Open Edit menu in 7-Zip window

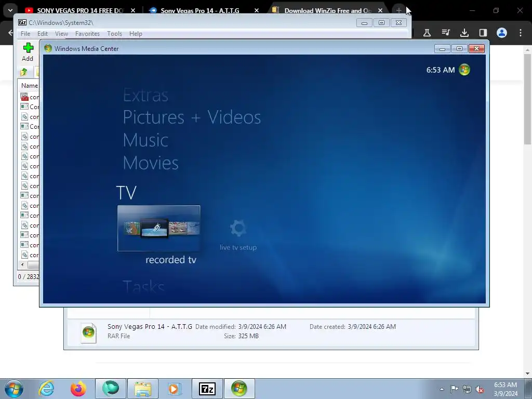pyautogui.click(x=43, y=34)
